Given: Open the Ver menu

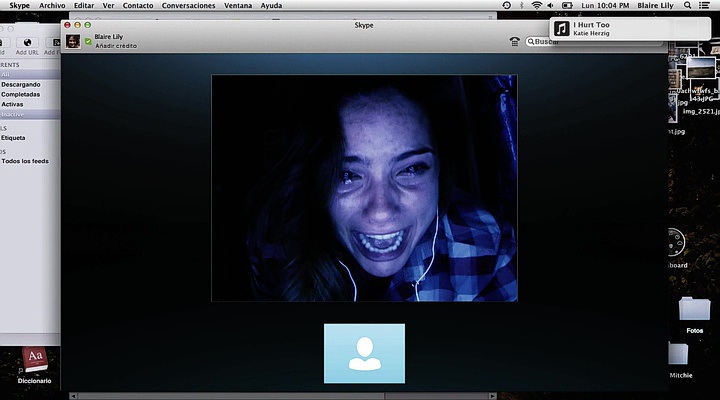Looking at the screenshot, I should (x=108, y=6).
